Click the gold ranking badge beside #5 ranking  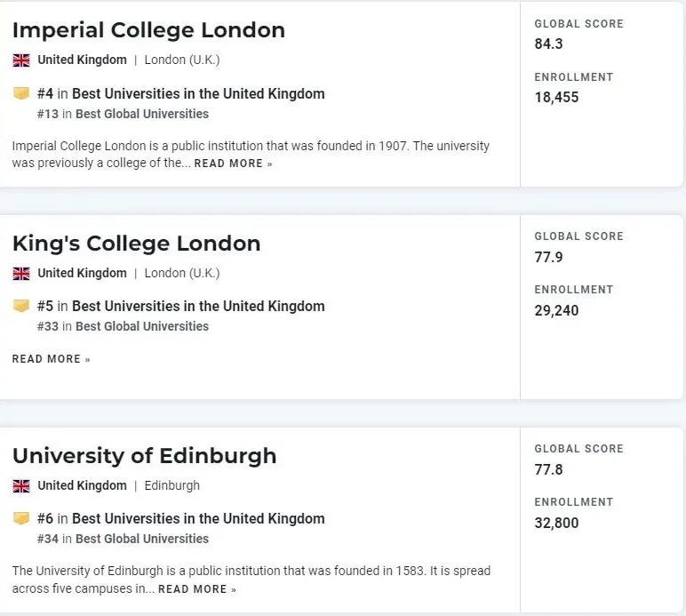(21, 306)
